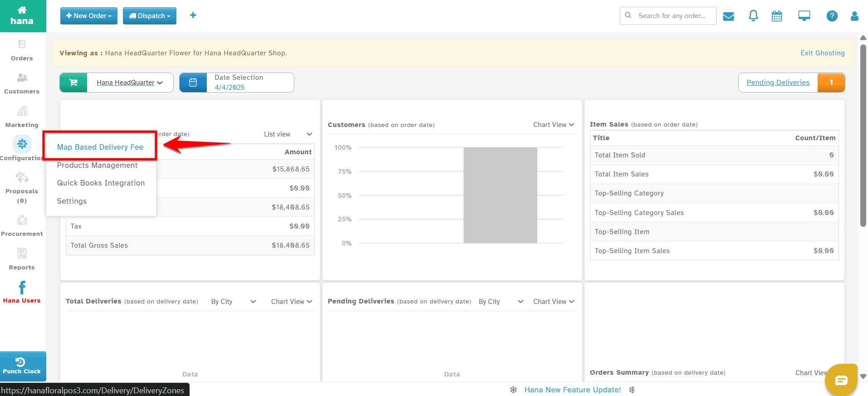Open the New Order dropdown
This screenshot has width=868, height=396.
pos(89,16)
